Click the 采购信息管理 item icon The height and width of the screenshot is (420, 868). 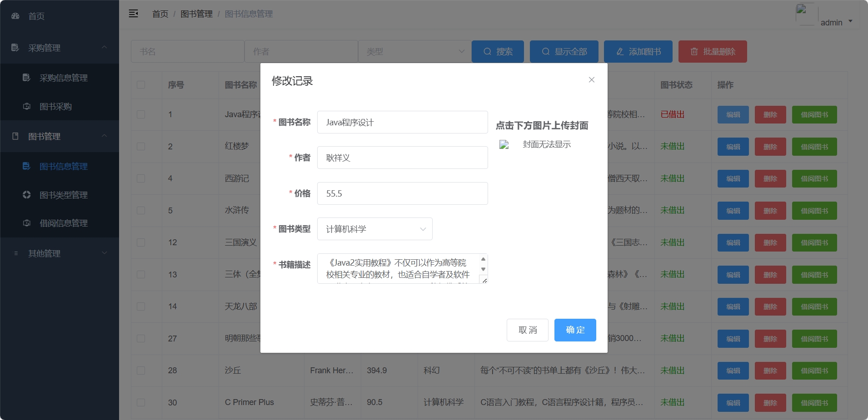(26, 78)
